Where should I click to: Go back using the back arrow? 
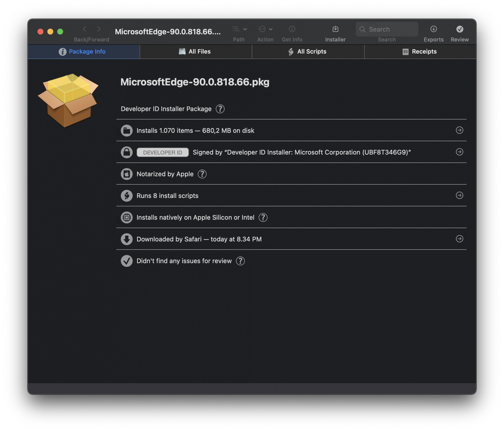[85, 29]
